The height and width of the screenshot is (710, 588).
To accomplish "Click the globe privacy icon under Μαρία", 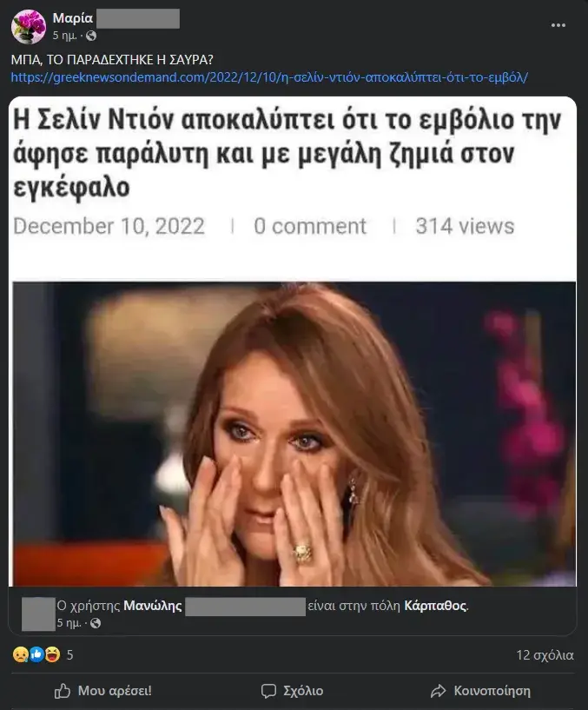I will 91,36.
